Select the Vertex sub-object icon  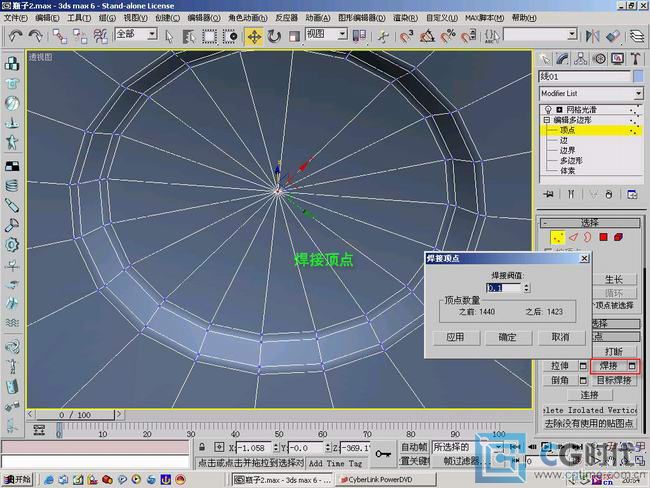(x=558, y=237)
